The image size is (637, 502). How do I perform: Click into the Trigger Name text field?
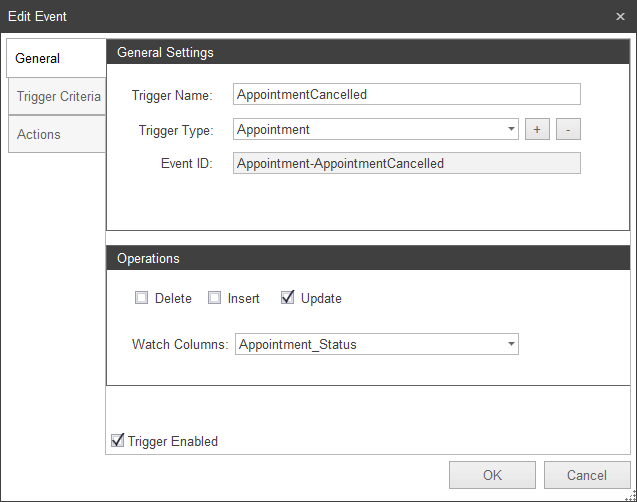(x=406, y=95)
